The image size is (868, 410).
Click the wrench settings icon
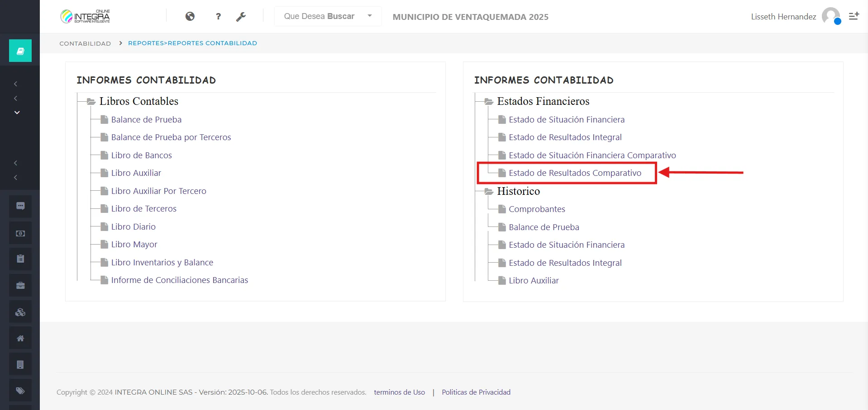tap(242, 16)
